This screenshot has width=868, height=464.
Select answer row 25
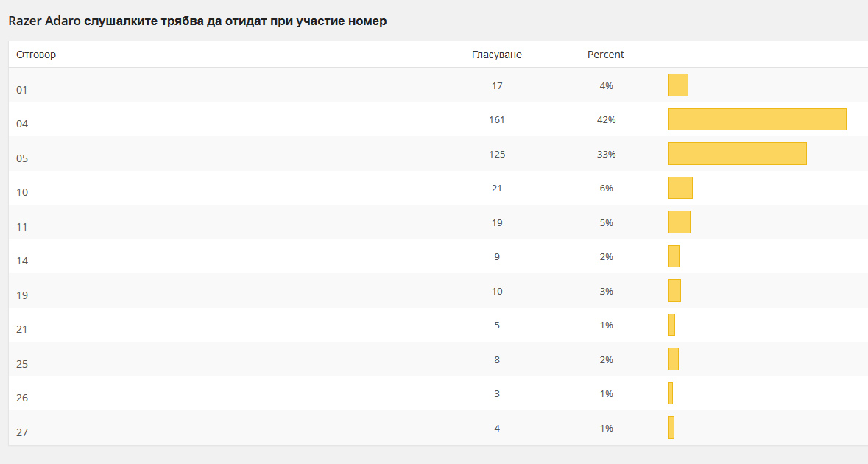click(22, 364)
